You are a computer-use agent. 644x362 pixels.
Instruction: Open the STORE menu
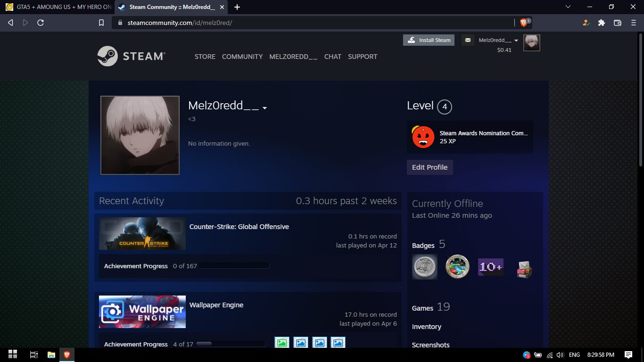(x=205, y=57)
